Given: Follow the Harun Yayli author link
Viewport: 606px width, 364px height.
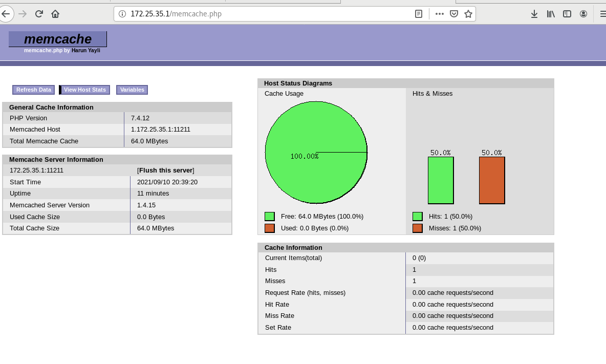Looking at the screenshot, I should tap(86, 50).
